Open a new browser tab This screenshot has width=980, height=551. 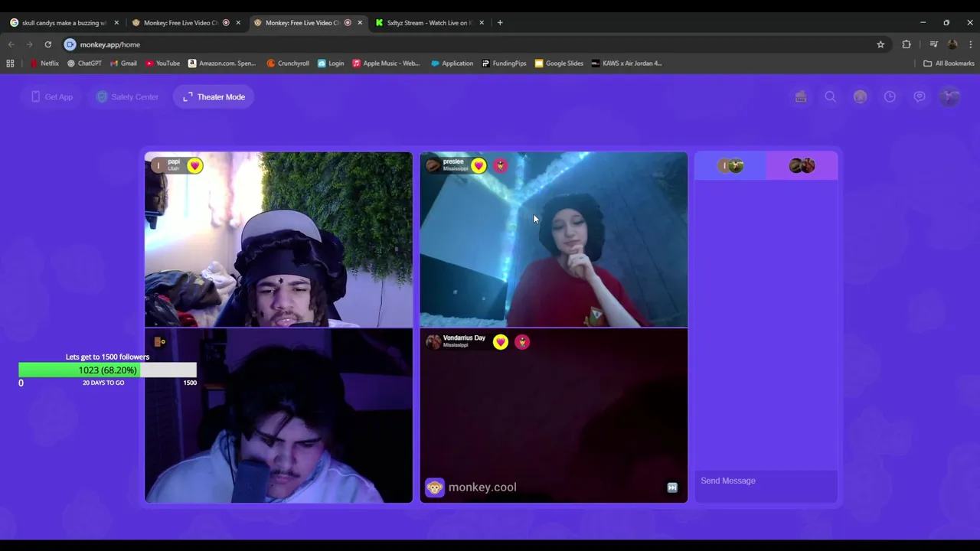pyautogui.click(x=500, y=23)
